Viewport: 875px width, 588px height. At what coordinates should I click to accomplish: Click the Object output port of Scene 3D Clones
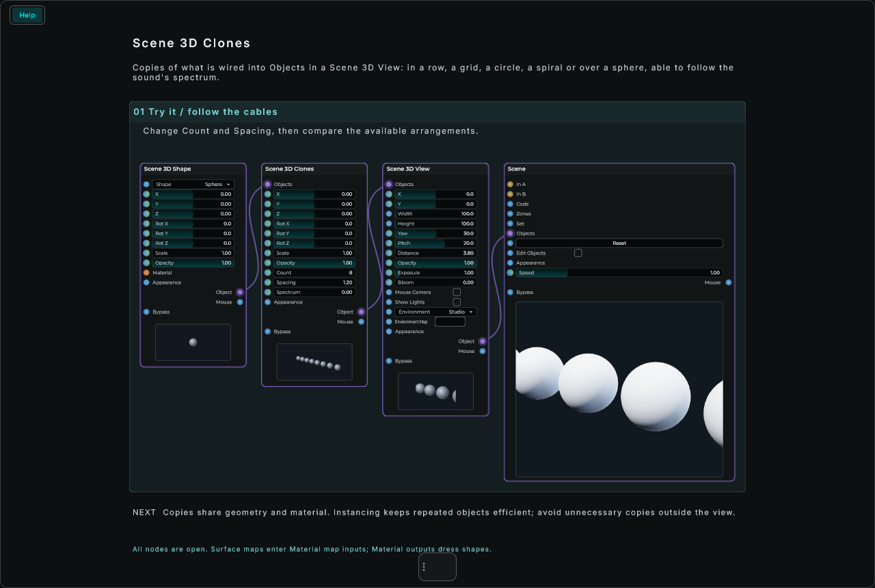point(361,312)
